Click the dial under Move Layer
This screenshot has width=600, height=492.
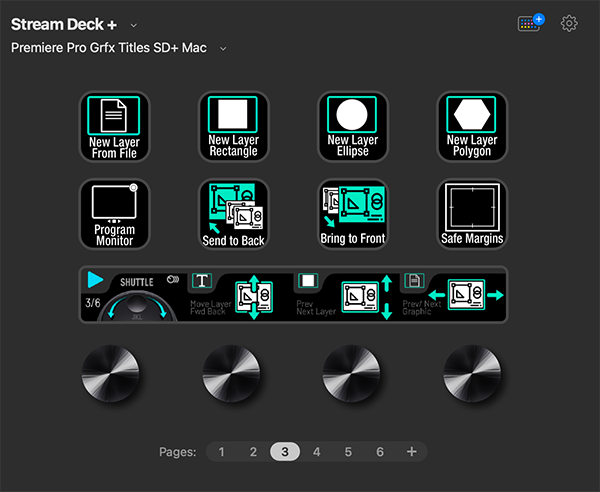coord(231,373)
